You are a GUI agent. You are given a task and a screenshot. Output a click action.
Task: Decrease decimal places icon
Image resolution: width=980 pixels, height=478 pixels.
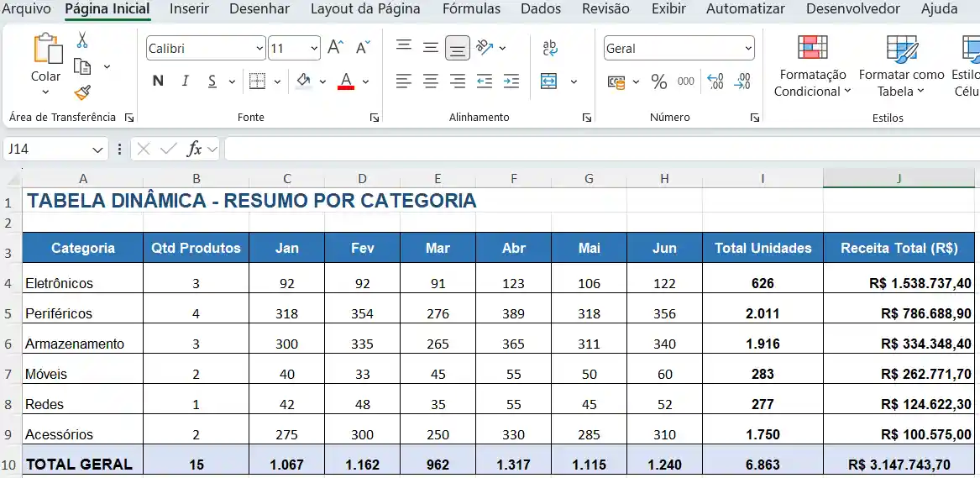(742, 81)
